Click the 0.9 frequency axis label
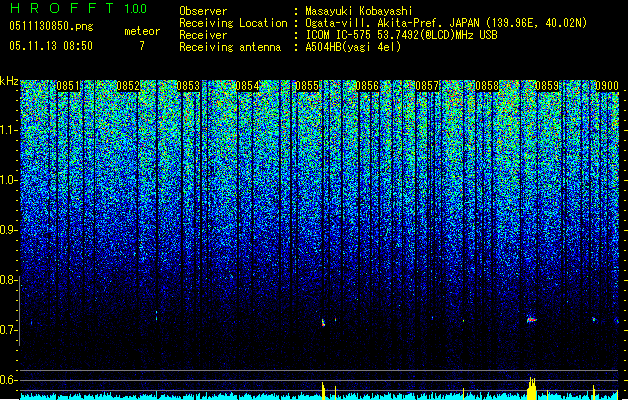 point(9,230)
